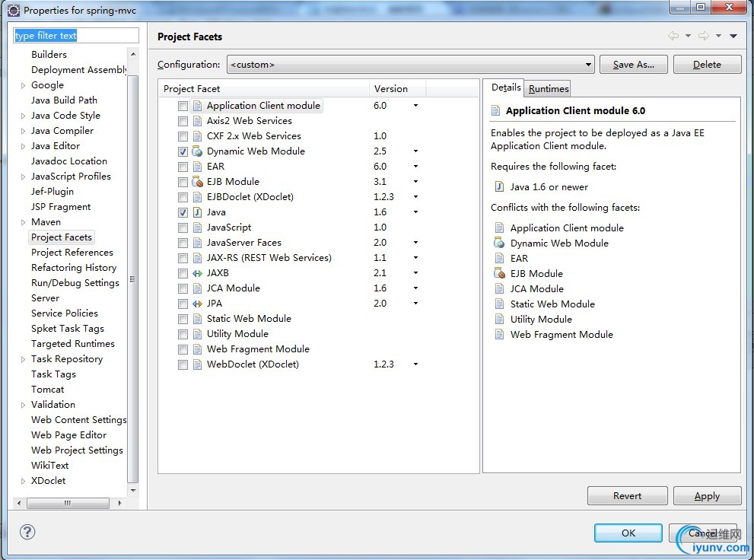Expand the Validation tree node
Image resolution: width=754 pixels, height=560 pixels.
point(23,405)
